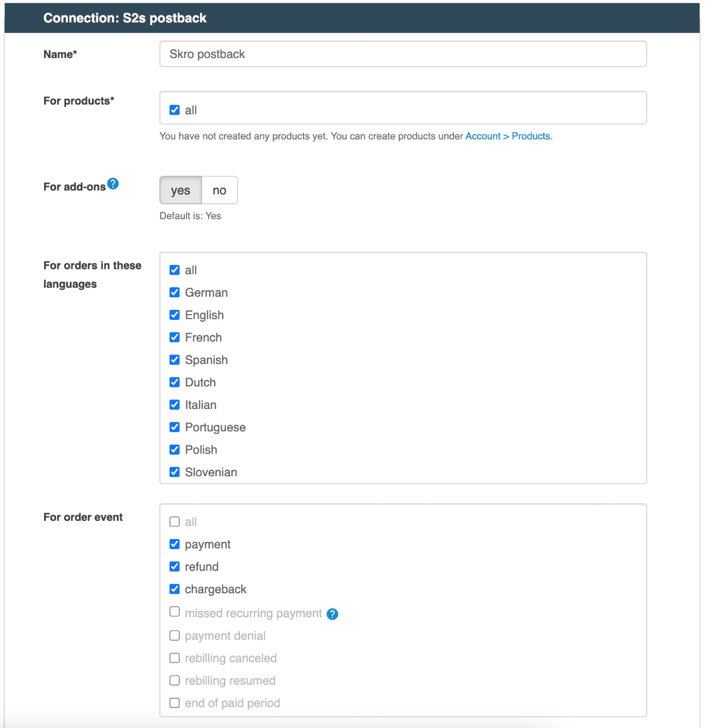
Task: Uncheck the Italian language checkbox
Action: (174, 405)
